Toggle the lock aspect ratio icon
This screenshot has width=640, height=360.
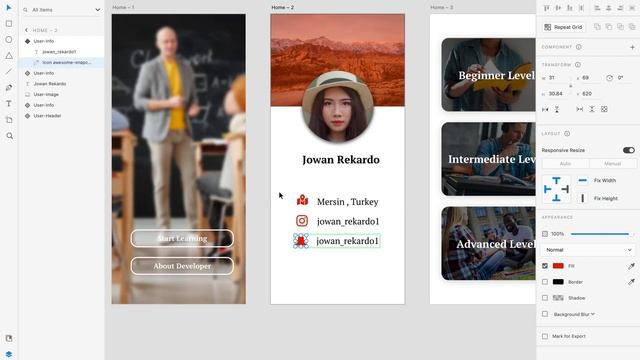(x=571, y=86)
